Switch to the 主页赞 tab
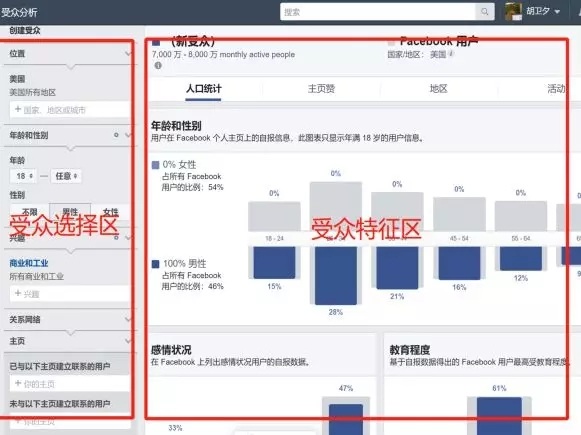The image size is (581, 435). 321,89
